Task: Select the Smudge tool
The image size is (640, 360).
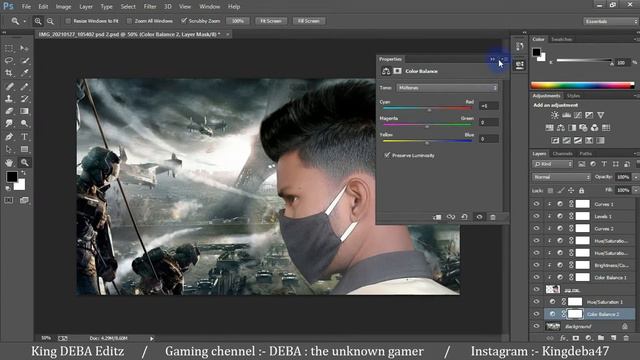Action: tap(9, 123)
